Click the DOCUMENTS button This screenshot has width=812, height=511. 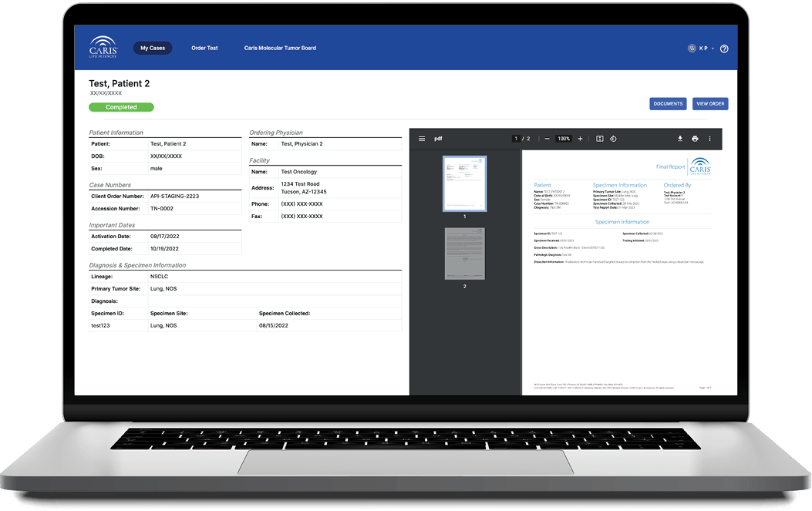(x=668, y=103)
